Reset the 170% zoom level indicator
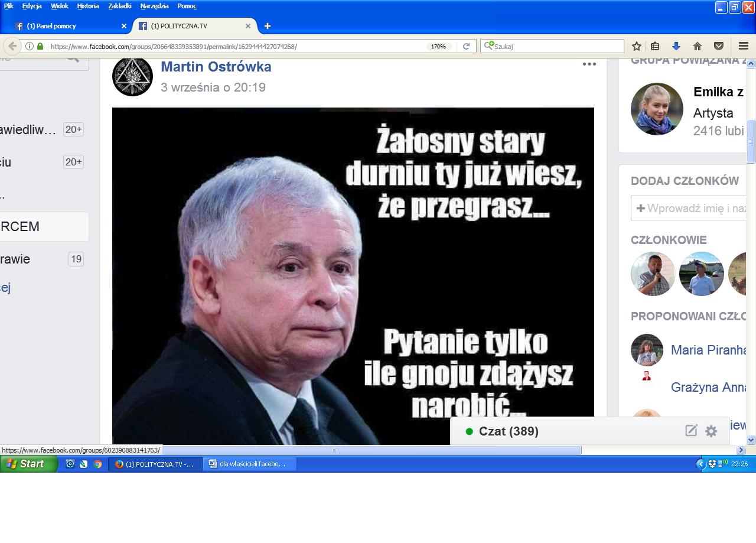The width and height of the screenshot is (756, 543). point(438,46)
